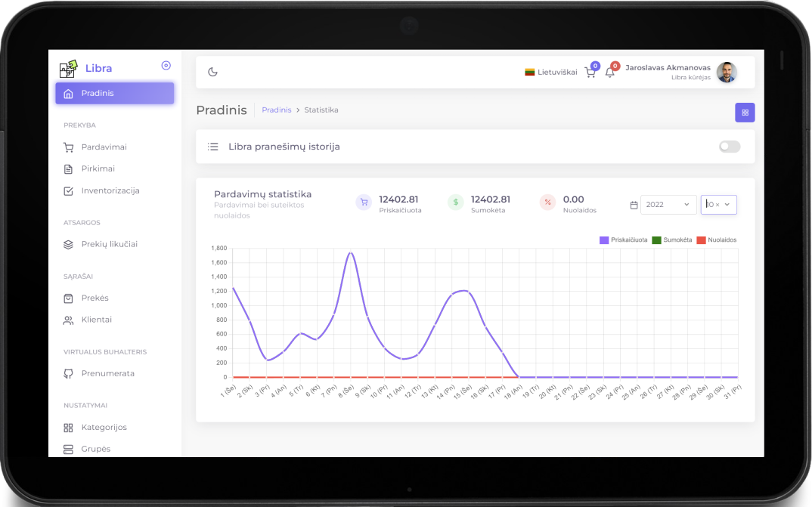The height and width of the screenshot is (507, 812).
Task: Toggle dark mode moon icon
Action: (213, 72)
